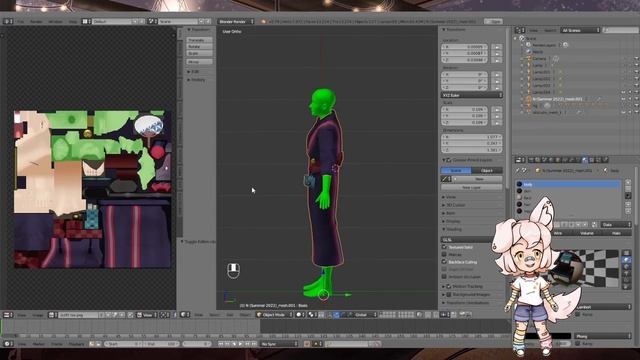The width and height of the screenshot is (640, 360).
Task: Toggle the Ambient Occlusion checkbox
Action: coord(444,276)
